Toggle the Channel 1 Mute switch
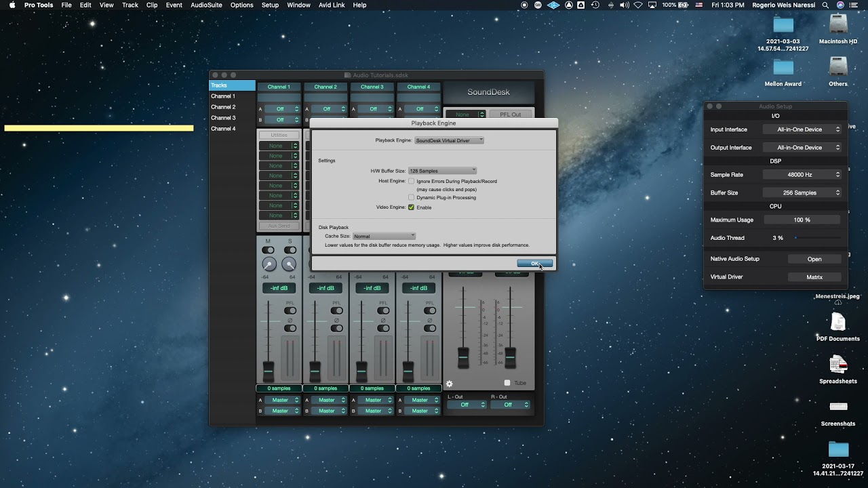Viewport: 868px width, 488px height. tap(268, 250)
